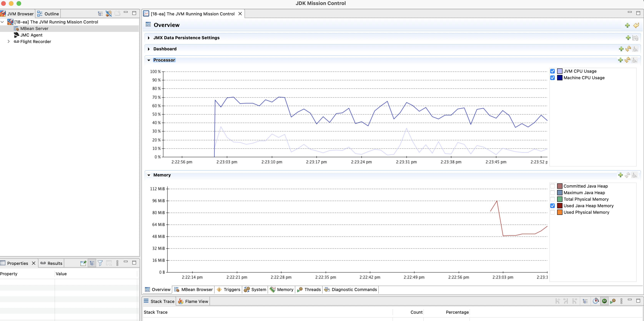Click the add icon in Dashboard section
Viewport: 644px width, 321px height.
[621, 49]
